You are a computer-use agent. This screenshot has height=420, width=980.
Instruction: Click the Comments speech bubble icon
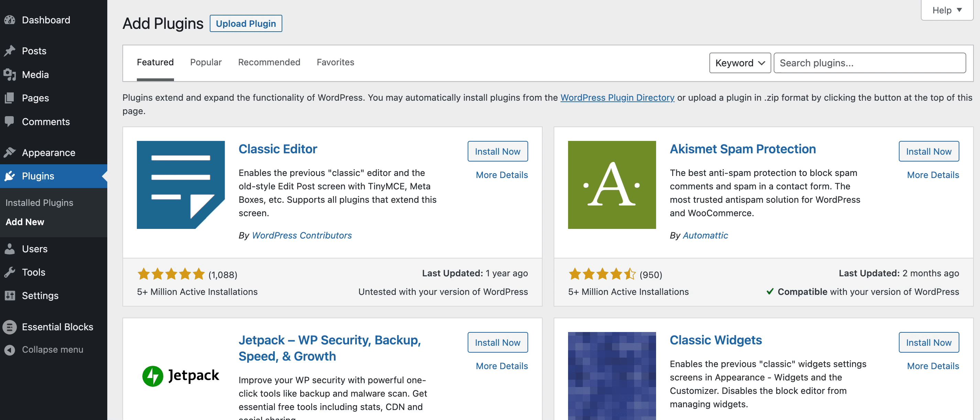[x=10, y=122]
